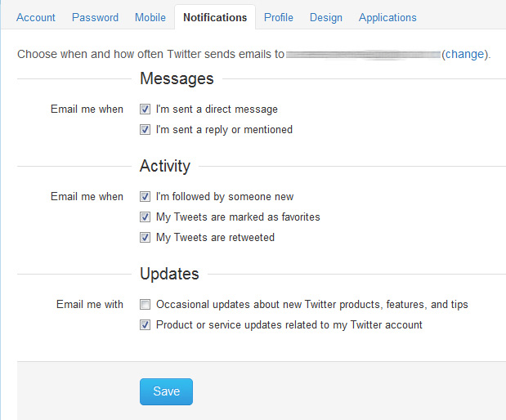Screen dimensions: 506x420
Task: Click the "Activity" section heading
Action: (165, 166)
